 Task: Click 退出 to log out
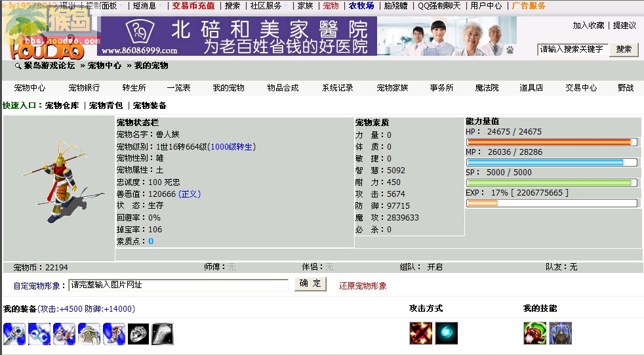[68, 6]
